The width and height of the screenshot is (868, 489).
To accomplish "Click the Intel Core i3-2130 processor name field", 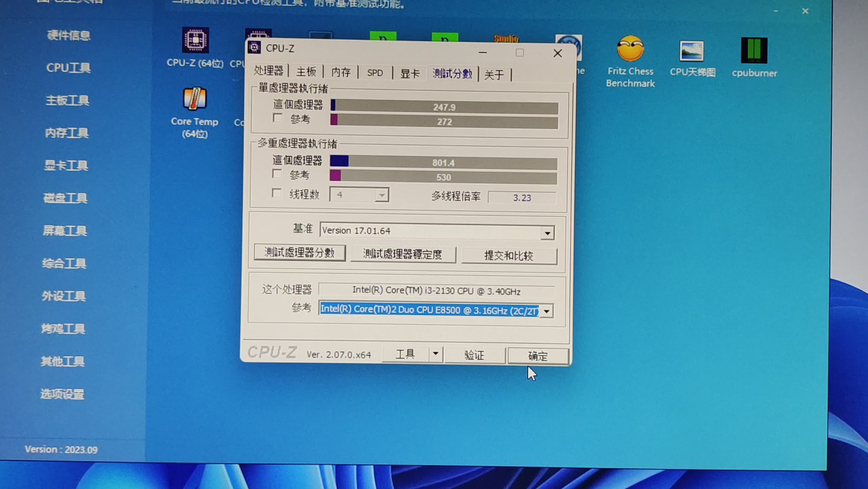I will click(x=436, y=291).
